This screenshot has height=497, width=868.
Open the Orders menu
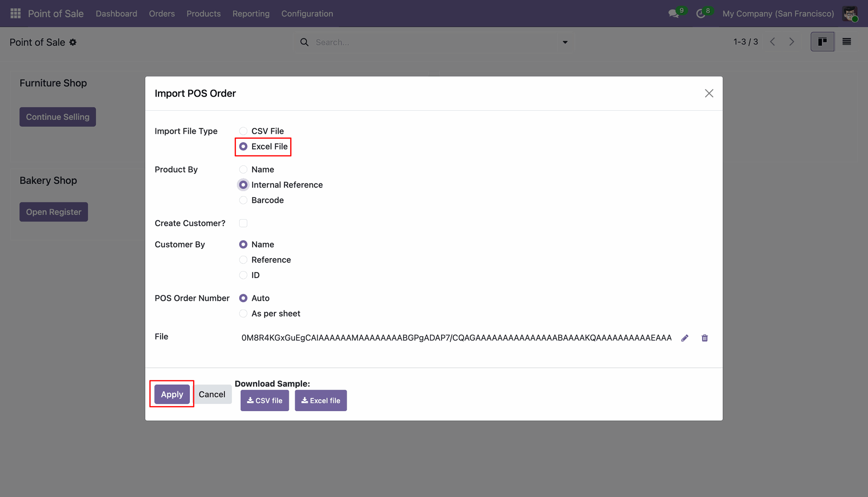click(x=162, y=14)
